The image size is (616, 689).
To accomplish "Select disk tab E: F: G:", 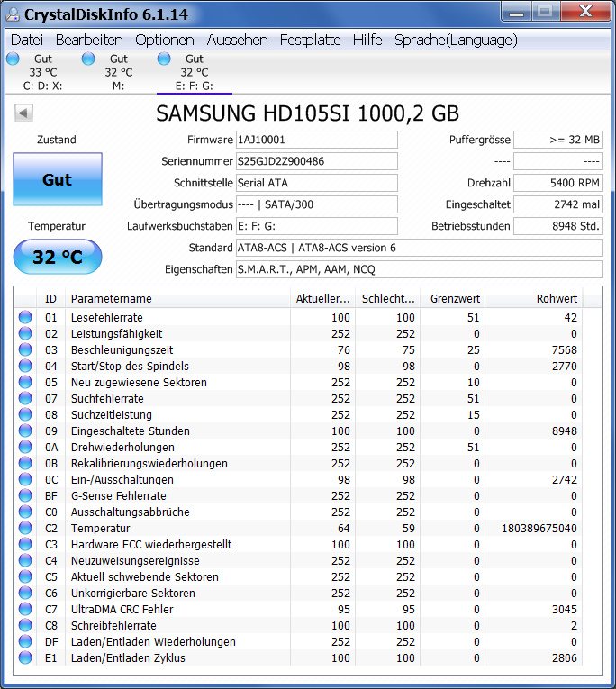I will (x=195, y=72).
